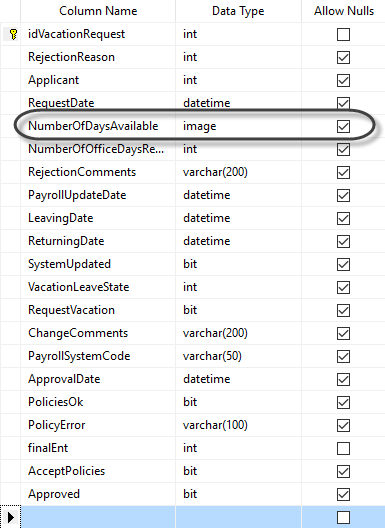Click the row pointer arrow on the empty new row
Viewport: 385px width, 528px height.
point(10,517)
